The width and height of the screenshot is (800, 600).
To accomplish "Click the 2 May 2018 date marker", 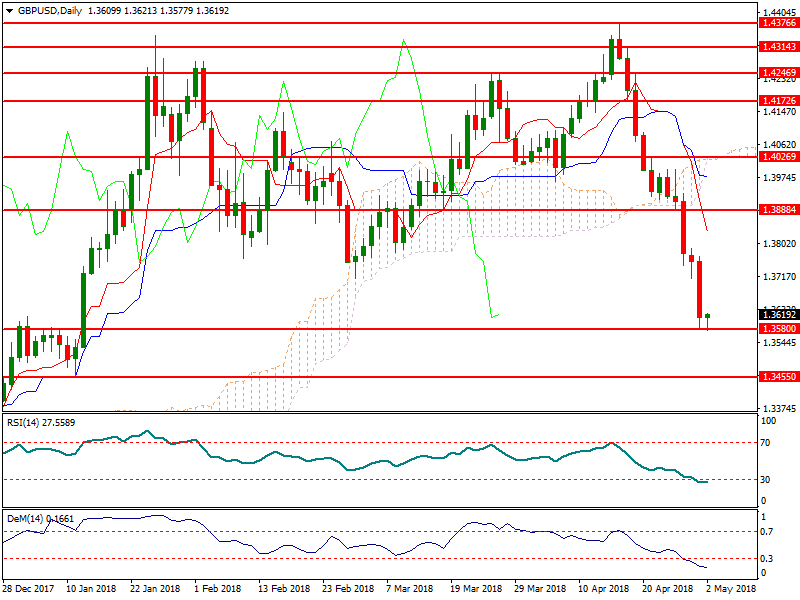I will click(732, 590).
